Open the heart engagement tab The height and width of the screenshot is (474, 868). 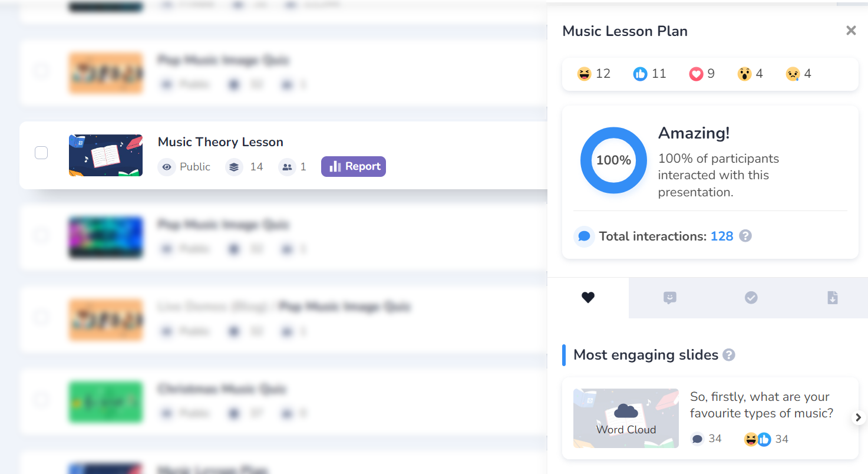point(588,298)
